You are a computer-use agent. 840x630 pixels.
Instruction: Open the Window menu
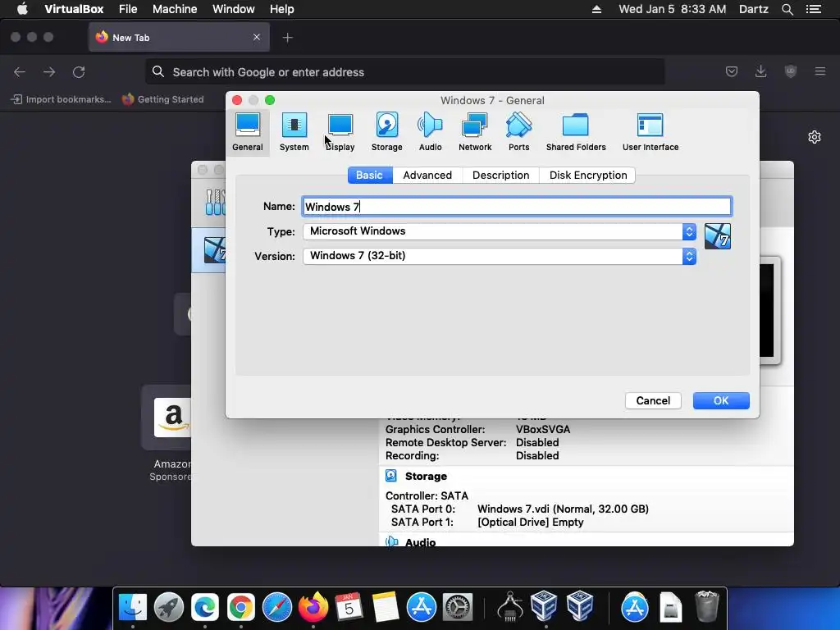234,9
